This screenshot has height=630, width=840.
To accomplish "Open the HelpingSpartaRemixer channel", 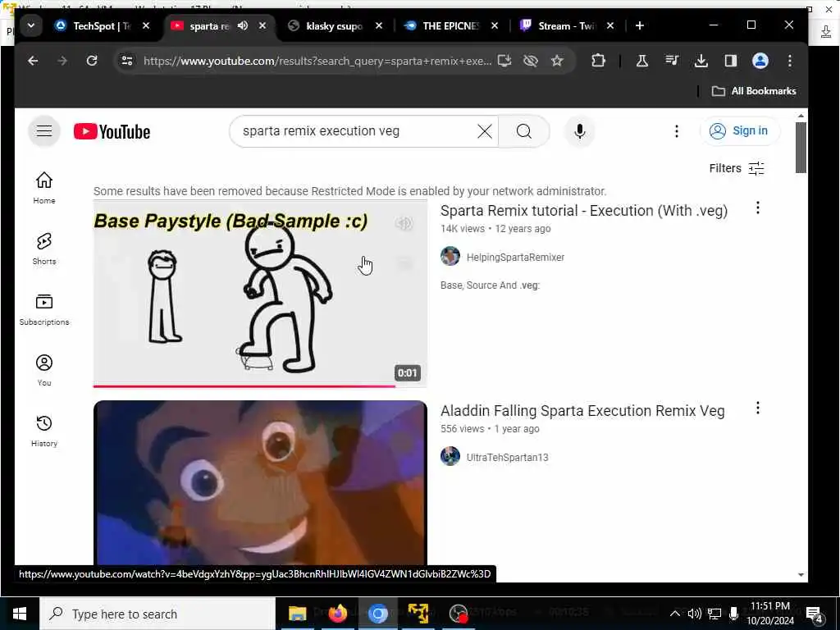I will pyautogui.click(x=515, y=257).
